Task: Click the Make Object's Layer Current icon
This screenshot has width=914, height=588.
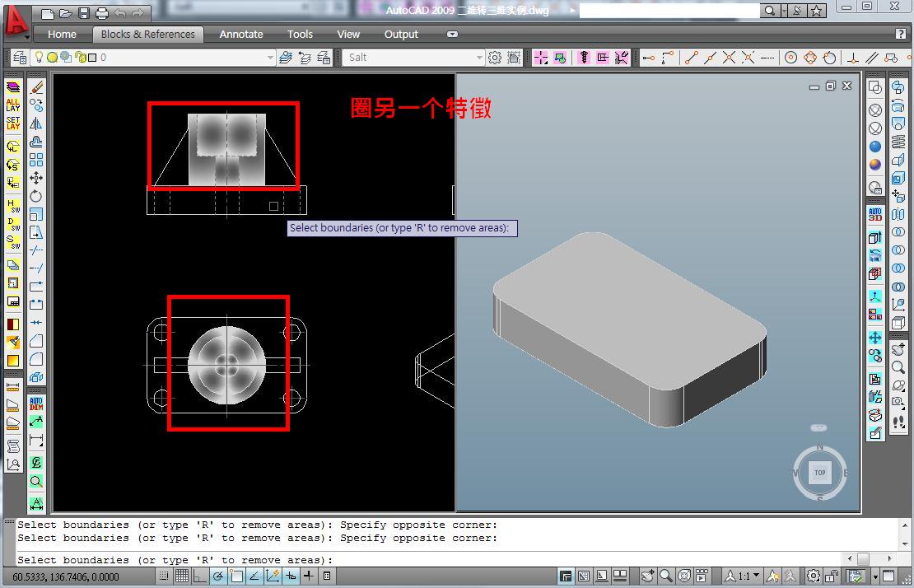Action: (x=286, y=57)
